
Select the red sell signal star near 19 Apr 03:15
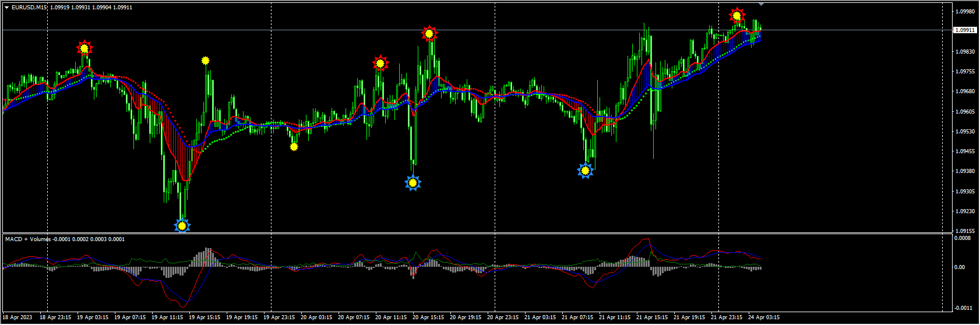(85, 48)
